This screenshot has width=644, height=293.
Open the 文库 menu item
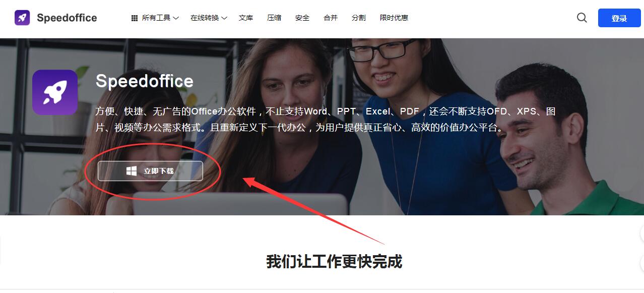point(246,18)
